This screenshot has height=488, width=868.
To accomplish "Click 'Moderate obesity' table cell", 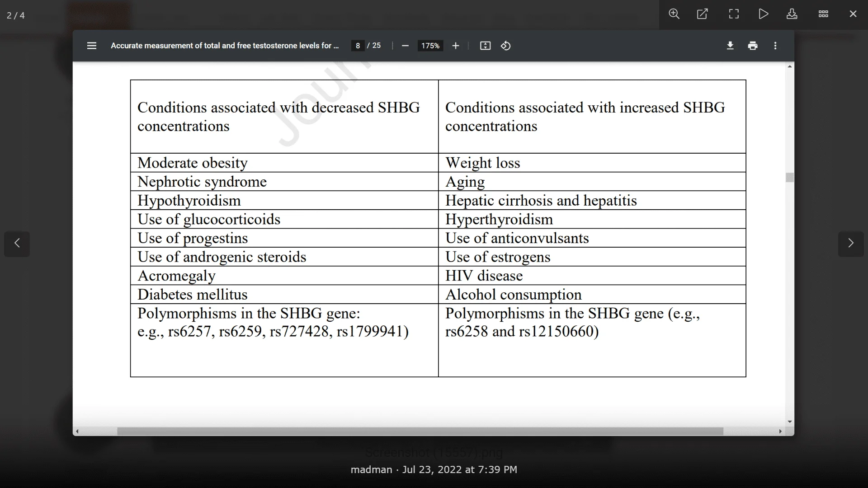I will (x=284, y=163).
